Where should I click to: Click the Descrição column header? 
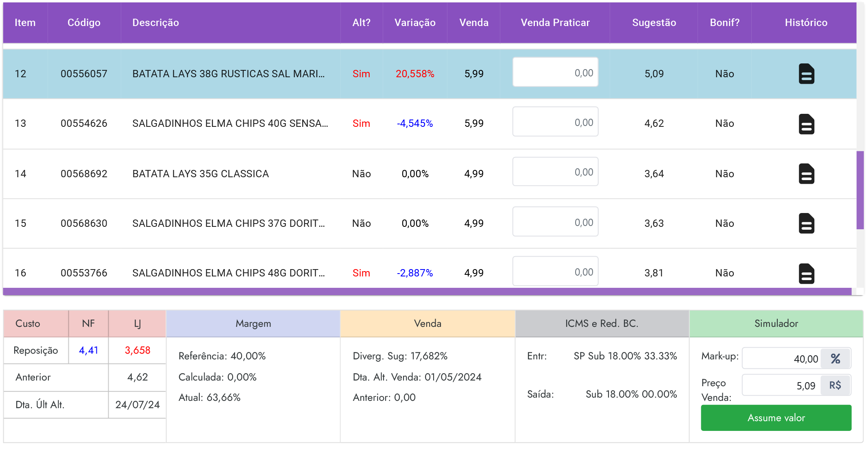pyautogui.click(x=155, y=23)
